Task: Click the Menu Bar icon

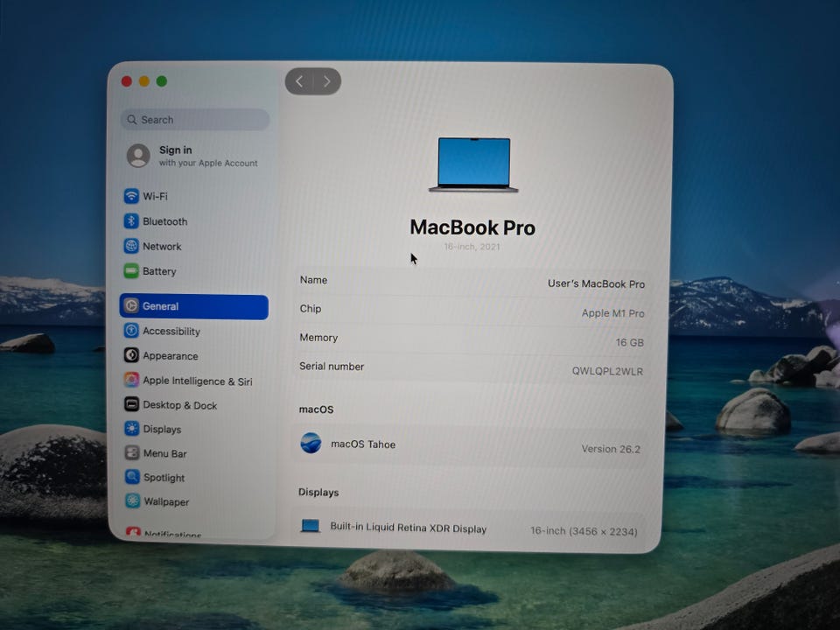Action: pyautogui.click(x=132, y=452)
